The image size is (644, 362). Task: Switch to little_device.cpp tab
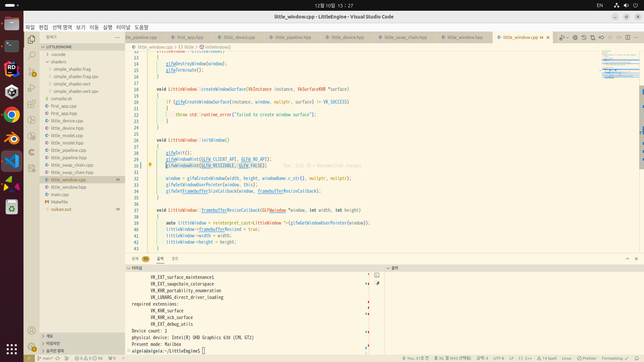[238, 37]
